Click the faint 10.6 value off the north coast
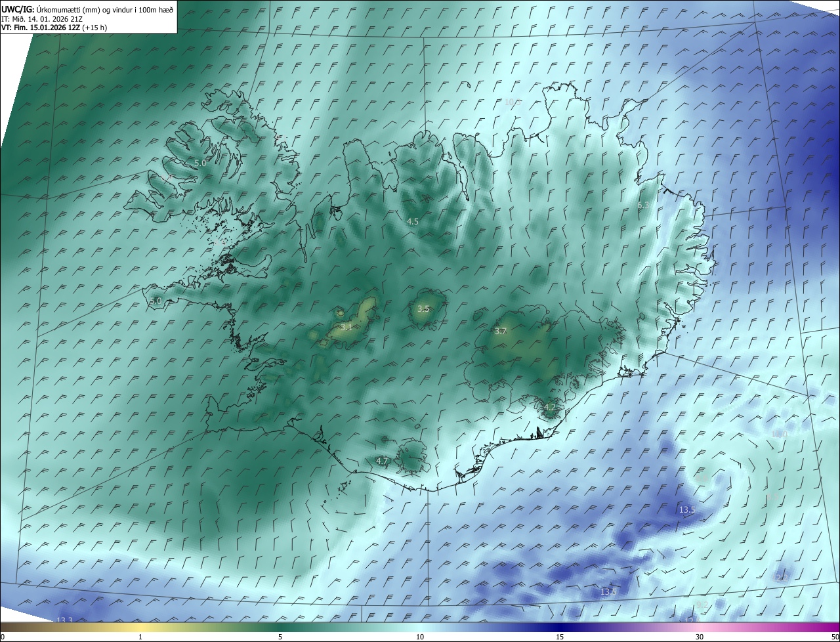The image size is (840, 642). [513, 102]
